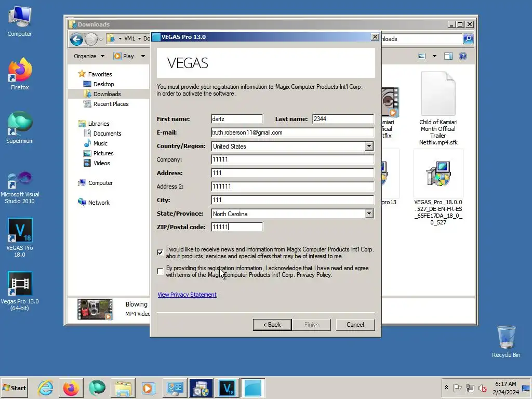The height and width of the screenshot is (399, 532).
Task: Open the Action Center flag icon
Action: coord(457,388)
